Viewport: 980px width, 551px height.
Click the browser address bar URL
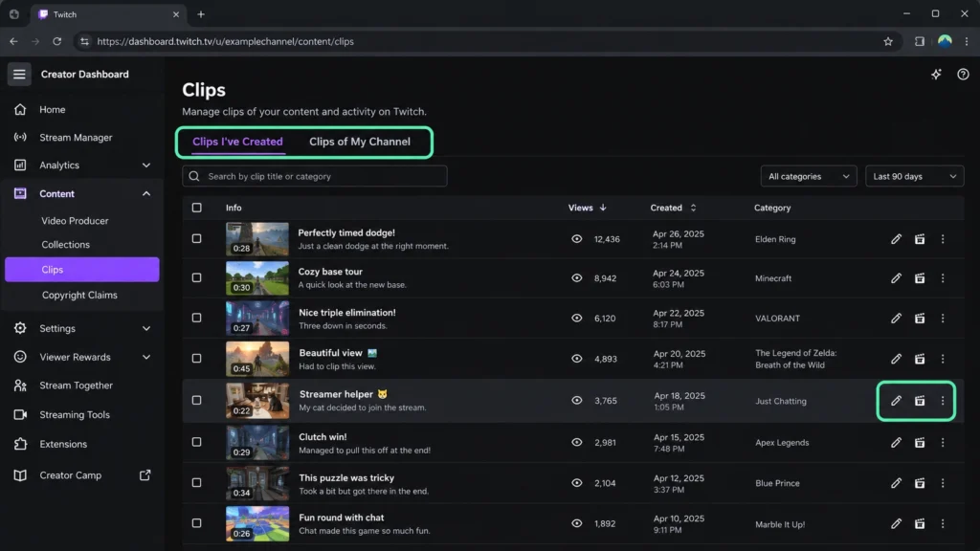tap(225, 41)
